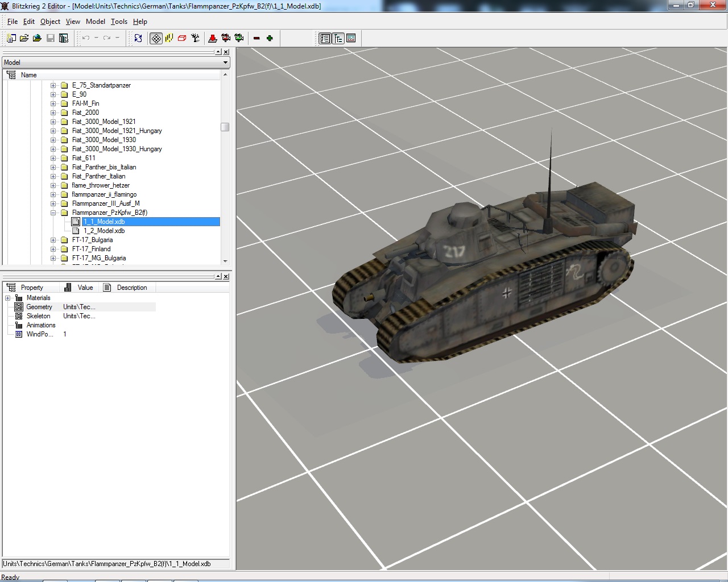Click the tree scrollbar down arrow
The image size is (728, 582).
tap(225, 261)
